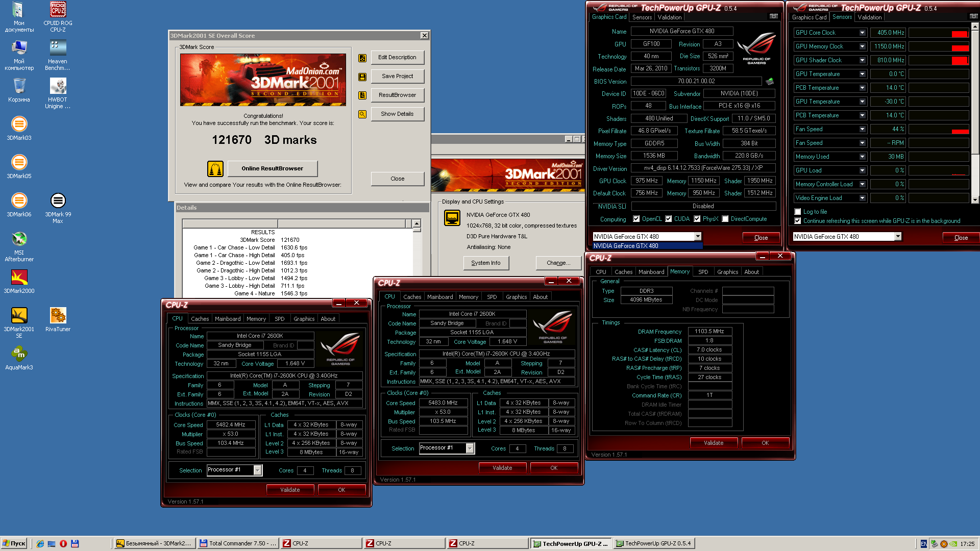Click the BIOS save icon in GPU-Z

[770, 81]
